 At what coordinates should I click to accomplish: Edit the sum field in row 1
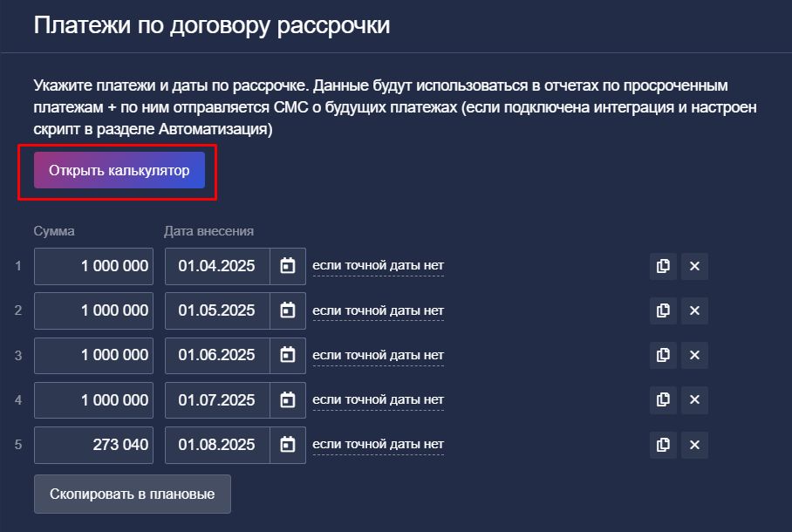click(93, 266)
